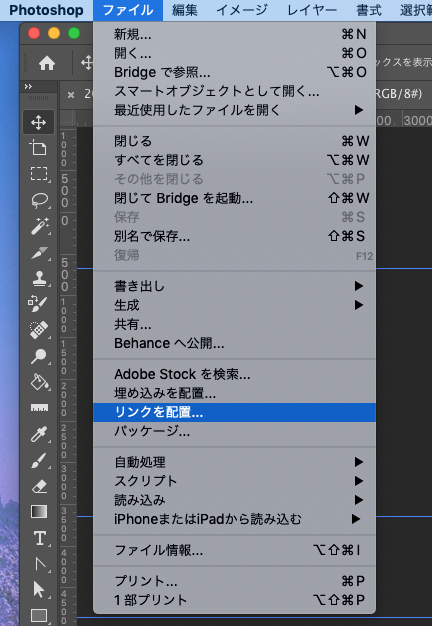The image size is (432, 626).
Task: Select the Clone Stamp tool
Action: 40,278
